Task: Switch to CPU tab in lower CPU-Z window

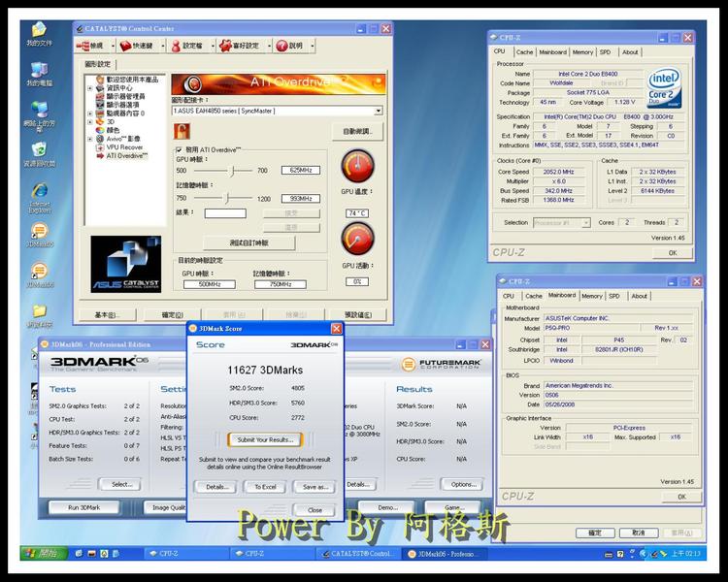Action: (509, 296)
